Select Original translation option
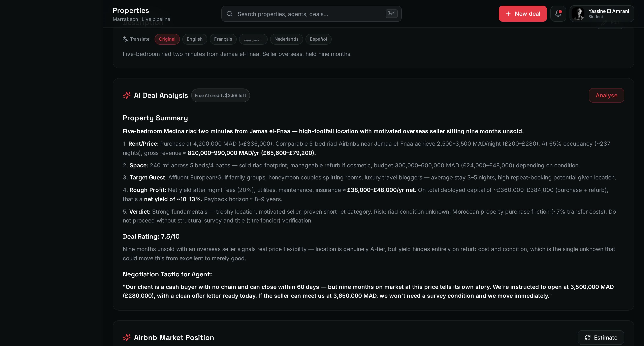 [167, 39]
